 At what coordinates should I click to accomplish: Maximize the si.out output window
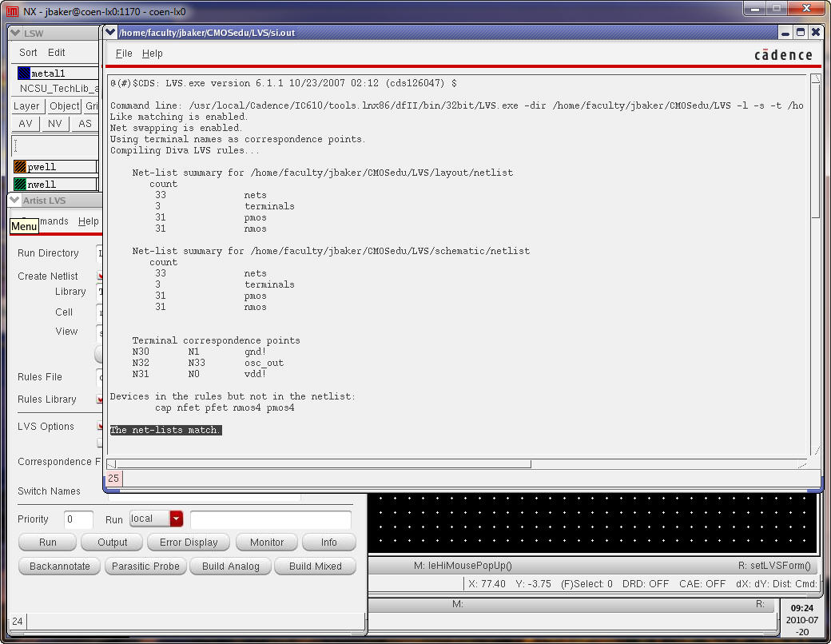(x=801, y=32)
